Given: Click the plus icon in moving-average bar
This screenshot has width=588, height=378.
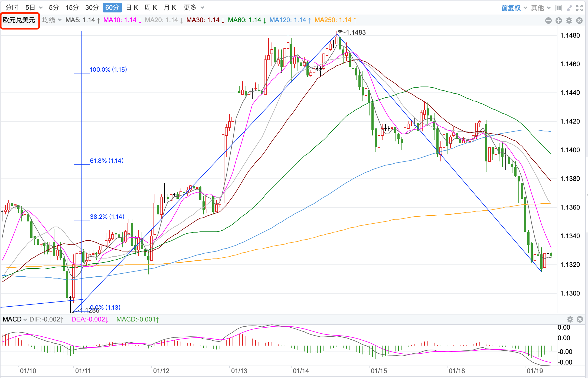Looking at the screenshot, I should point(559,21).
